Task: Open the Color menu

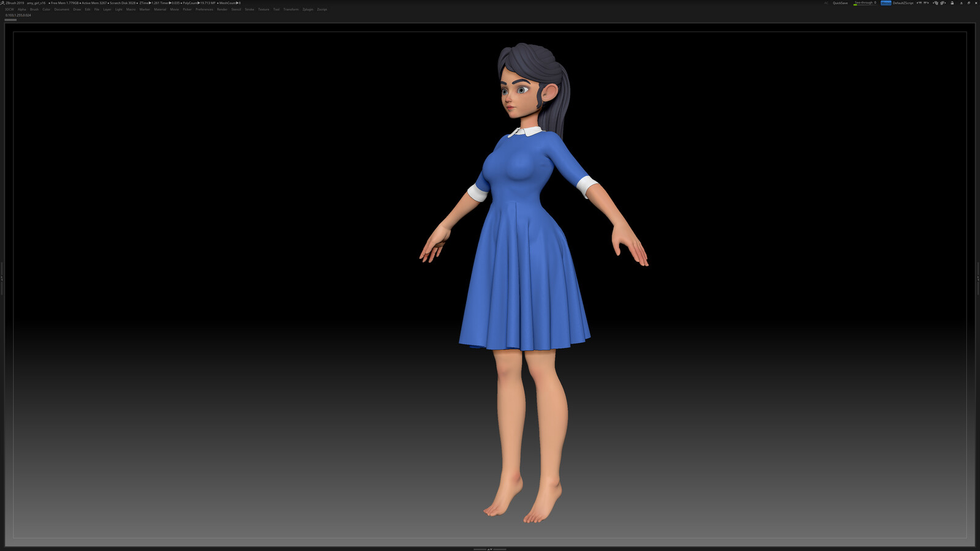Action: click(46, 9)
